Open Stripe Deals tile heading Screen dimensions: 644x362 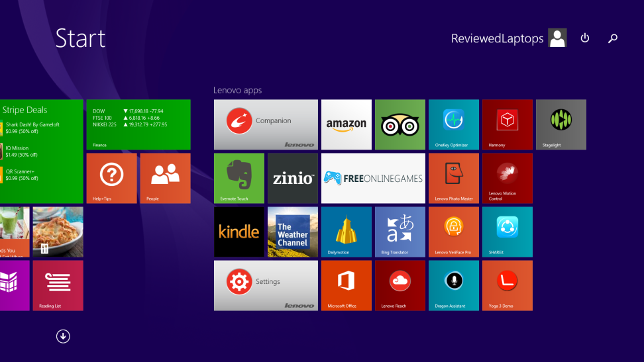[x=25, y=110]
